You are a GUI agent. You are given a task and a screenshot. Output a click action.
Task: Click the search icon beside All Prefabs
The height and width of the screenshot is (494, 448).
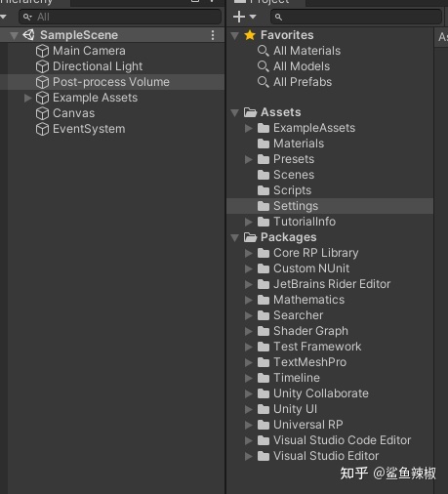tap(263, 82)
